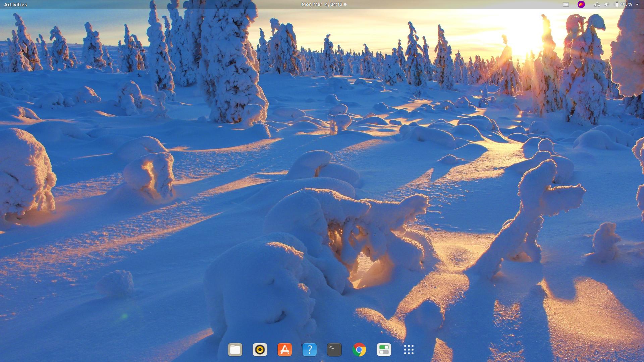This screenshot has height=362, width=644.
Task: Launch the Rhythmbox music player
Action: [259, 349]
